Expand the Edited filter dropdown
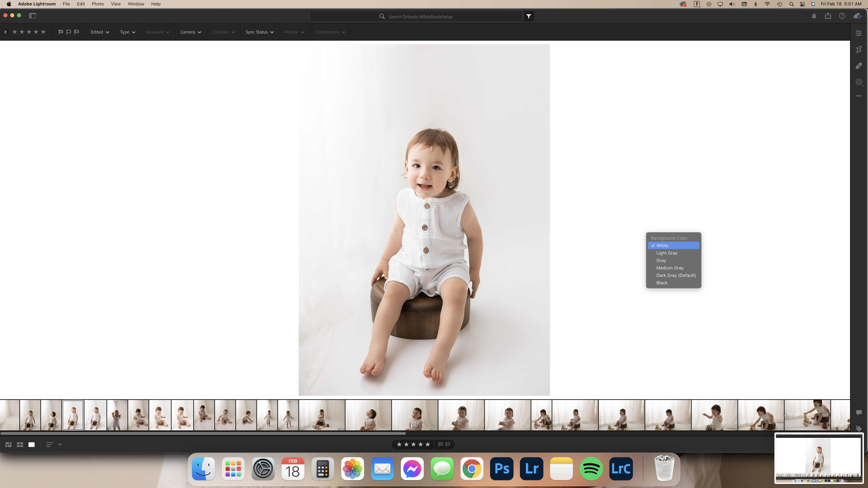 tap(100, 32)
